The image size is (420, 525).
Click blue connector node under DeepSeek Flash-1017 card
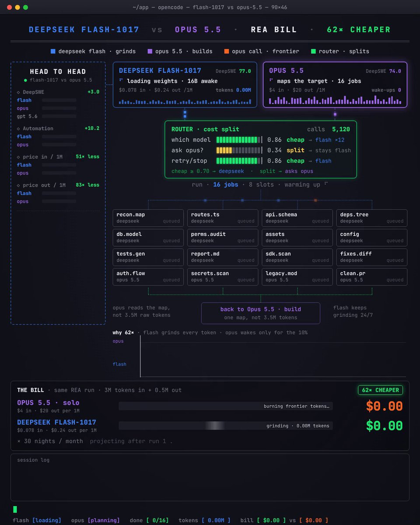point(185,114)
